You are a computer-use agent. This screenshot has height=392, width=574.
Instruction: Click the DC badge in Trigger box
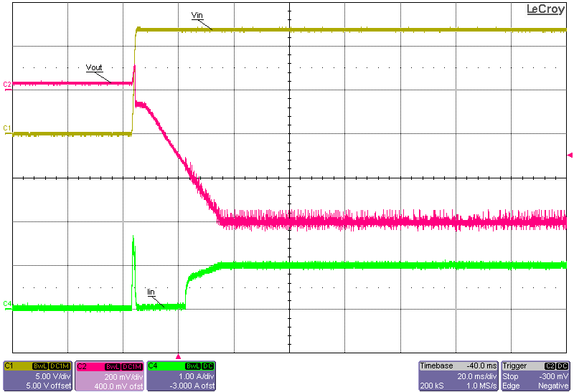(563, 366)
